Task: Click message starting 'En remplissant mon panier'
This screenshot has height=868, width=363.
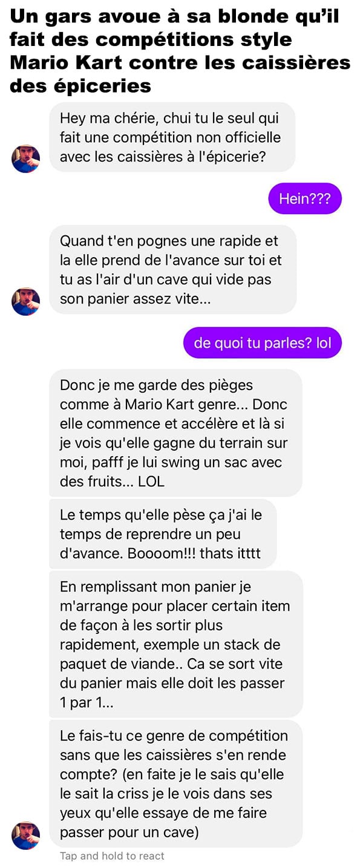Action: pos(175,644)
